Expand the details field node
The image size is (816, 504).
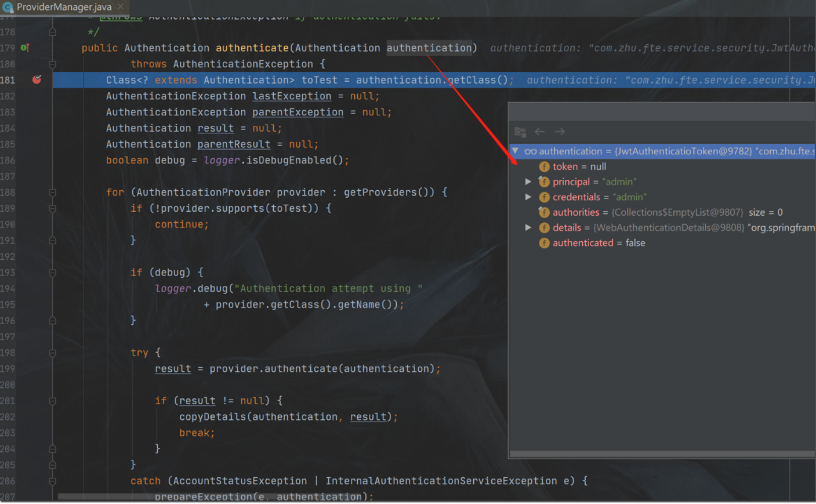(x=528, y=227)
